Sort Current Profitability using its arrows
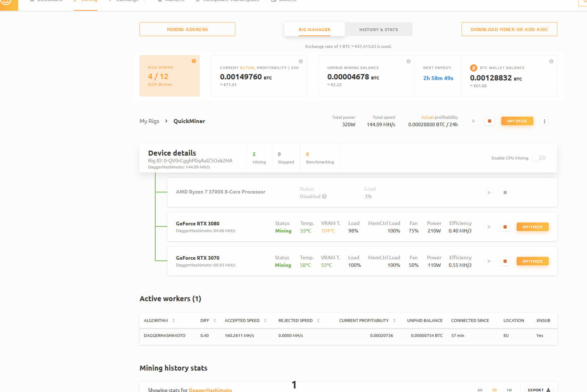This screenshot has height=392, width=587. pos(395,320)
